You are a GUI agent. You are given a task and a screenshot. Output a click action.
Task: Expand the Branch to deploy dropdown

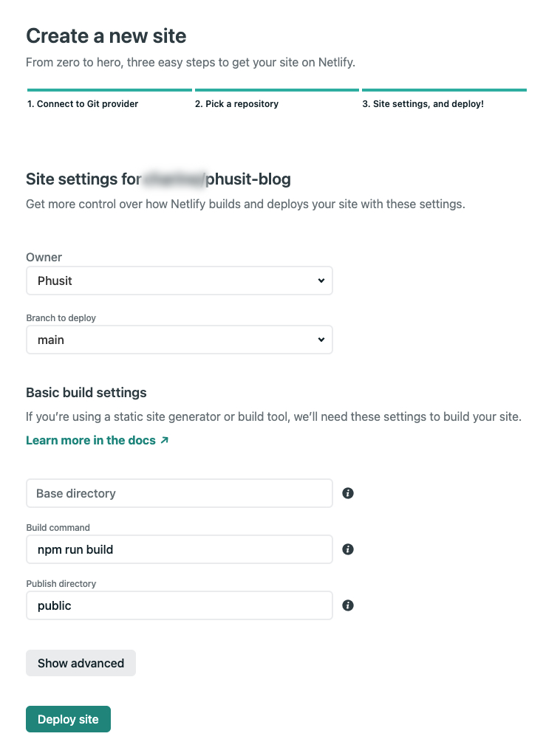pyautogui.click(x=179, y=340)
